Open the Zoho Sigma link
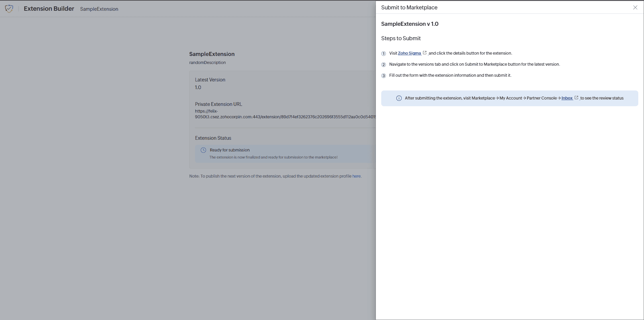The height and width of the screenshot is (320, 644). coord(410,53)
